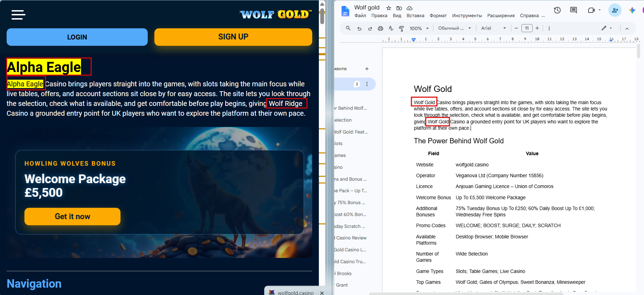Open more toolbar options (three dots)
Screen dimensions: 644x295
[549, 28]
